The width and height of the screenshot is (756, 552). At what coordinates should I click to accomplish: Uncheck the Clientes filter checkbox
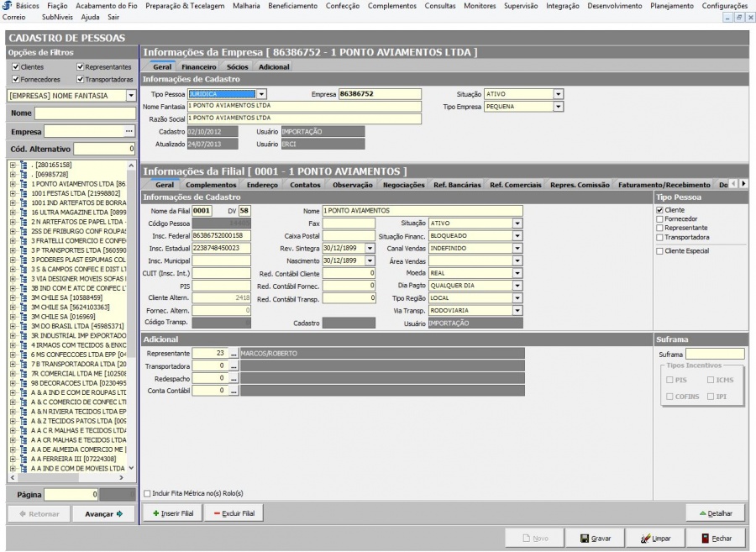[x=16, y=67]
